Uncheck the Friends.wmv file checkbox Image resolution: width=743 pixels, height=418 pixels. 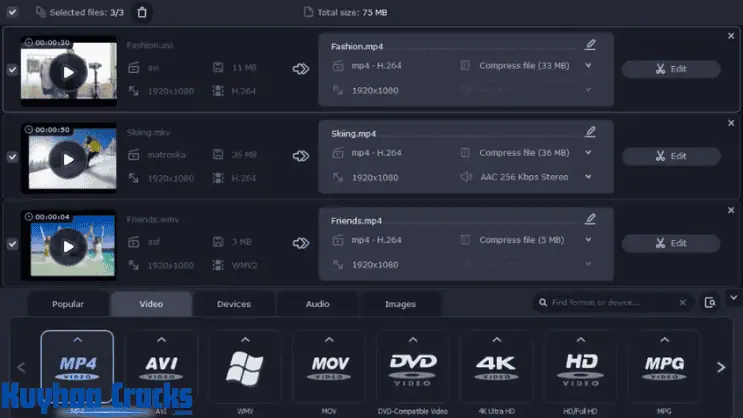tap(12, 243)
